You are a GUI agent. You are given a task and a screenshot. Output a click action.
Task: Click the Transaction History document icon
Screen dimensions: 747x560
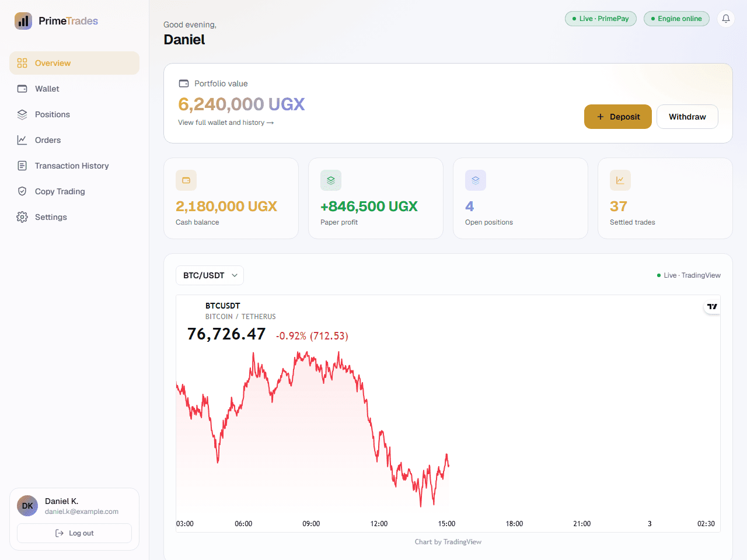[22, 166]
